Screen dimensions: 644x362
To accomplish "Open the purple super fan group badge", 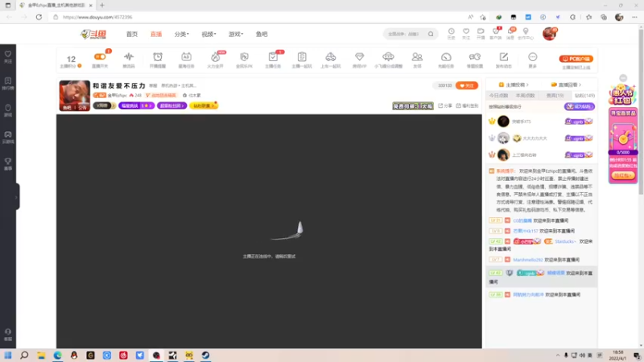I will pos(171,105).
